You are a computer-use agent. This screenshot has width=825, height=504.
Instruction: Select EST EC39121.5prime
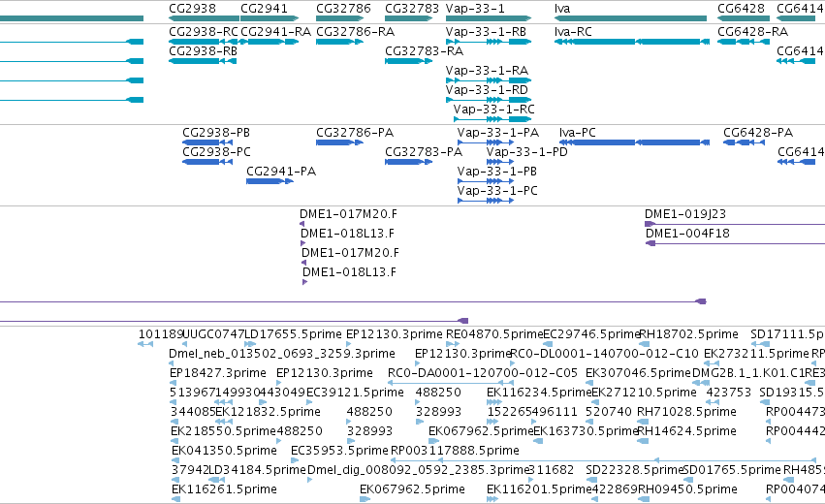click(355, 393)
